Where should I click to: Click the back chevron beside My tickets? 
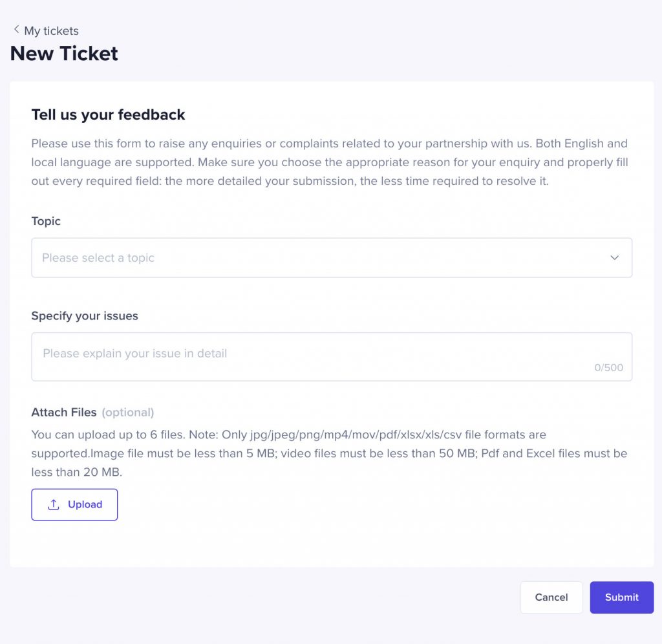pyautogui.click(x=16, y=30)
